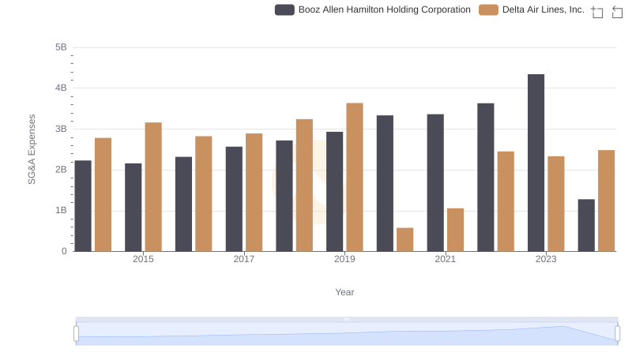The height and width of the screenshot is (364, 632).
Task: Click the '2015' x-axis label
Action: (x=143, y=259)
